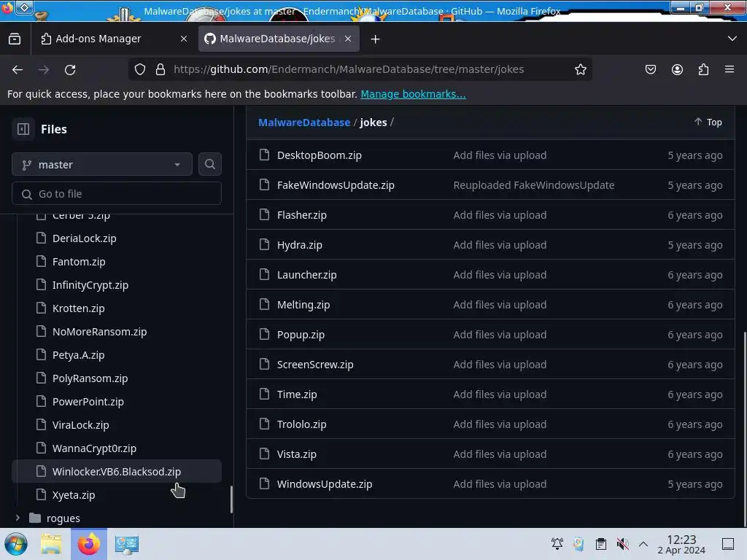
Task: Unmute the volume tray icon
Action: coord(622,544)
